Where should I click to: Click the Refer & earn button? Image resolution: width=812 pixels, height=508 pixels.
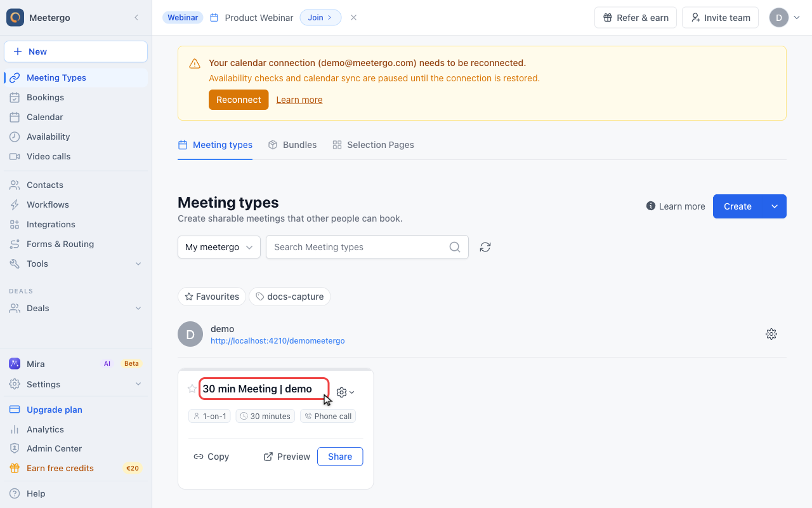636,18
